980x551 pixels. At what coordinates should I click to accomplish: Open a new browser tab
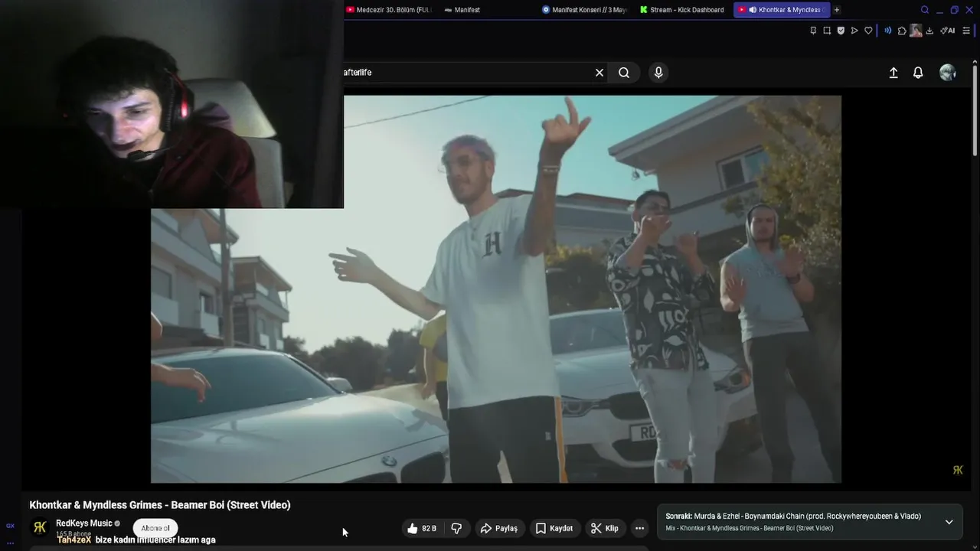click(x=837, y=10)
